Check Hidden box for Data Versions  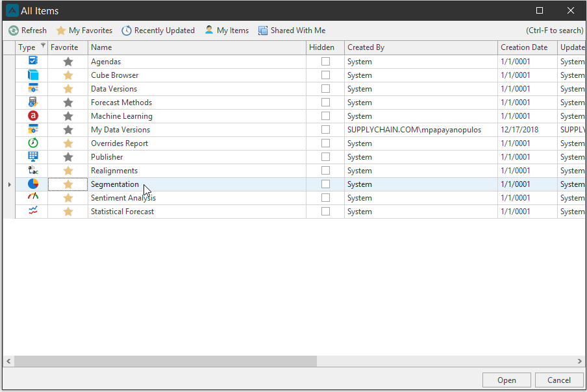coord(326,89)
